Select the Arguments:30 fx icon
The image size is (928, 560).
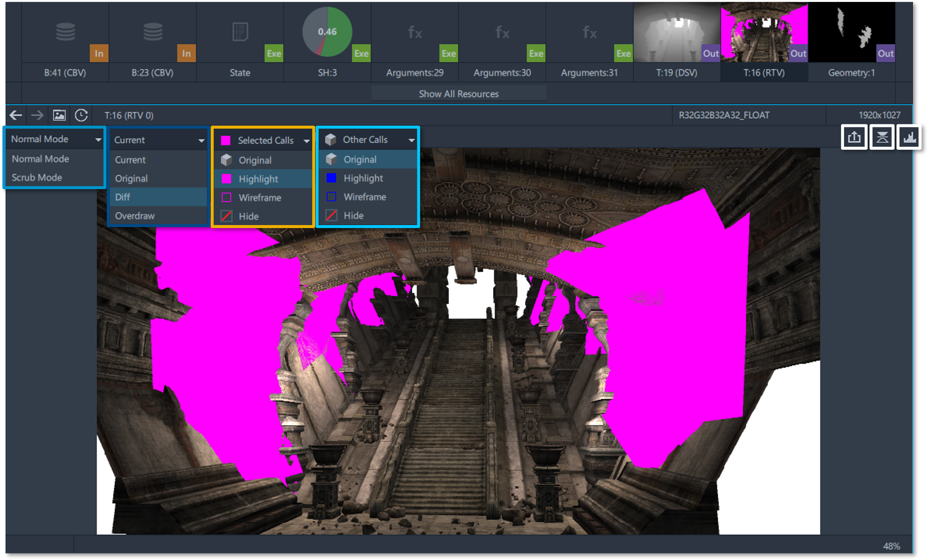502,32
